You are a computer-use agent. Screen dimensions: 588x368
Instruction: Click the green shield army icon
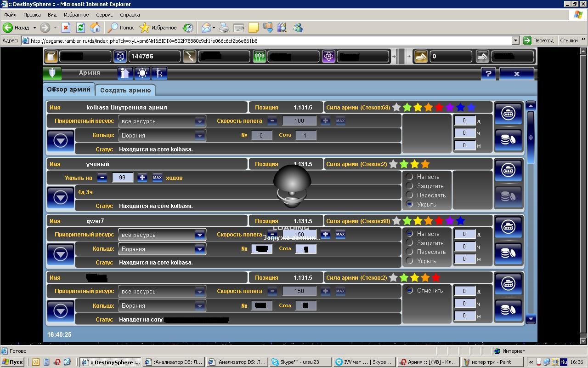click(x=52, y=73)
